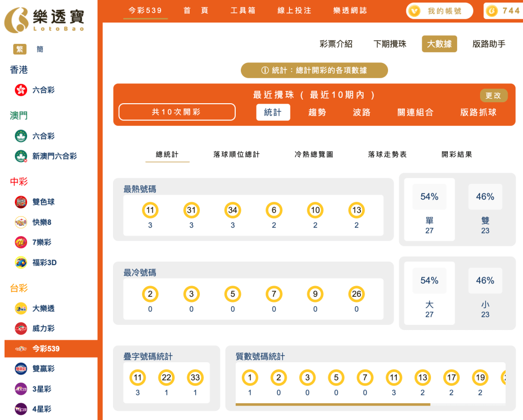Open the 今彩539 top navigation tab
The image size is (523, 420).
[145, 11]
